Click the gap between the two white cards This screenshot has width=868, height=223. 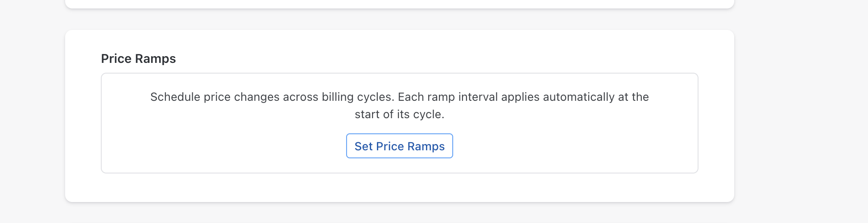point(400,19)
